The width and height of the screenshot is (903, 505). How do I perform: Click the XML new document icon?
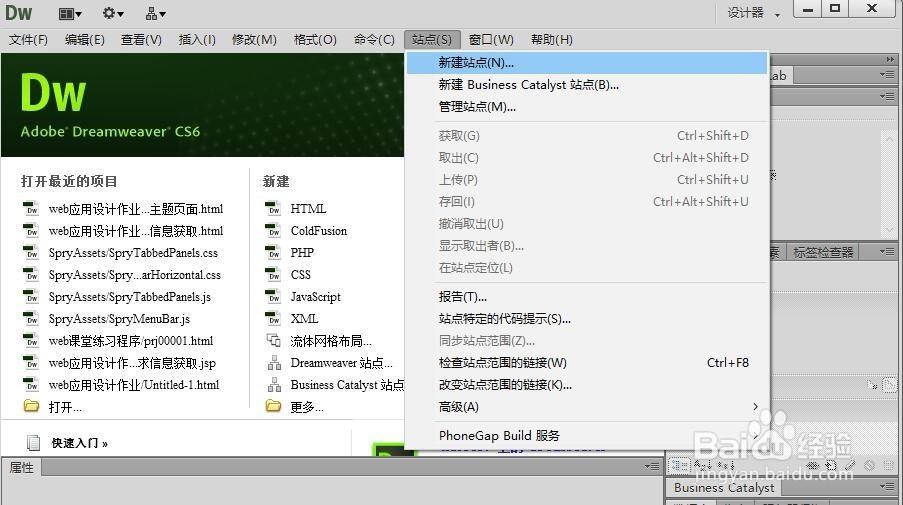click(x=273, y=318)
